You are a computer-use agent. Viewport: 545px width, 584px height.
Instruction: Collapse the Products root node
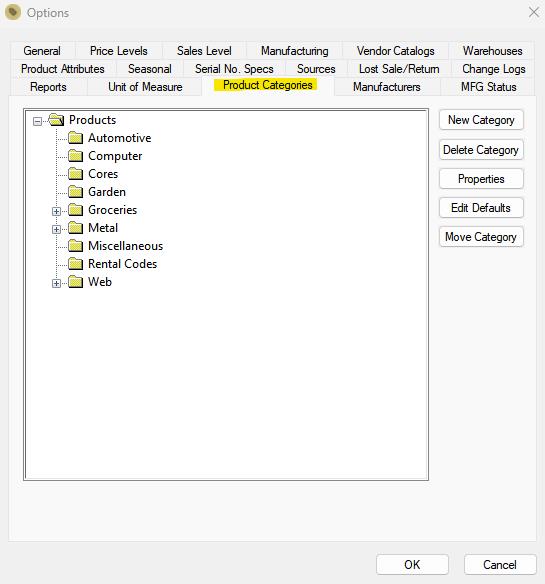tap(37, 121)
